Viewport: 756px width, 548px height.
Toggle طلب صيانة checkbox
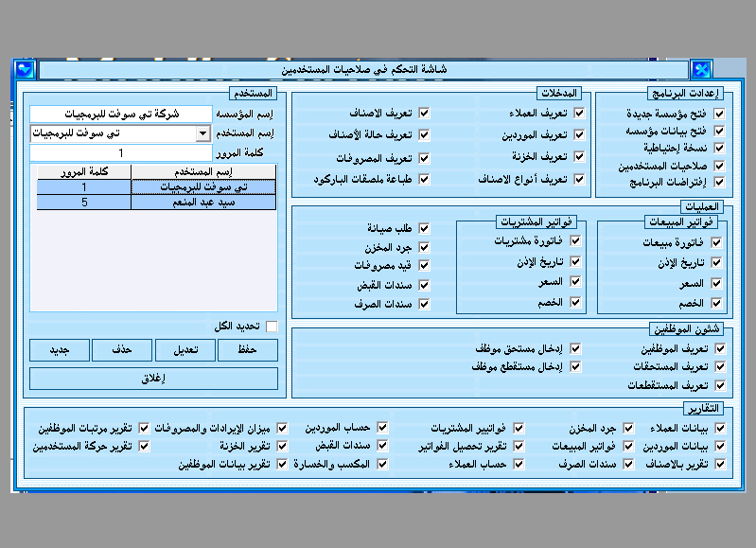(424, 228)
